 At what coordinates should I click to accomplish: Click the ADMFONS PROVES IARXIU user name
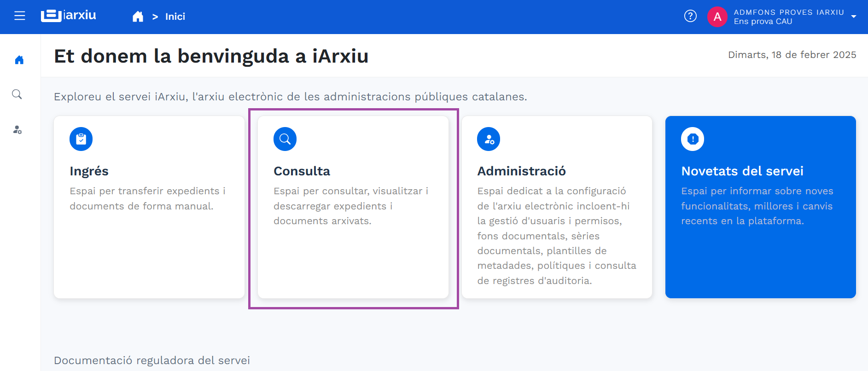789,12
